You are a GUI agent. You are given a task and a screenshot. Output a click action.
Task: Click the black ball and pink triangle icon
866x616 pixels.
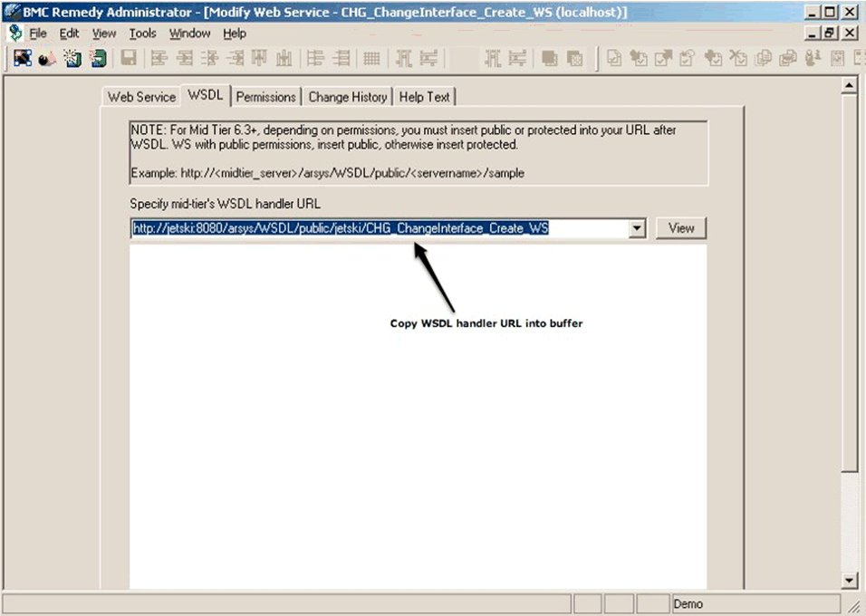tap(47, 58)
